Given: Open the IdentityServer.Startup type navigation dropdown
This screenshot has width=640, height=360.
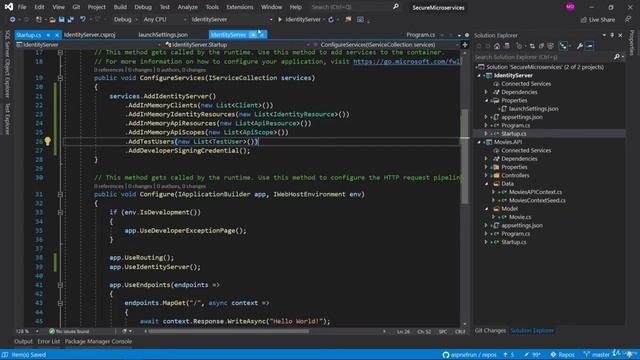Looking at the screenshot, I should pos(237,45).
